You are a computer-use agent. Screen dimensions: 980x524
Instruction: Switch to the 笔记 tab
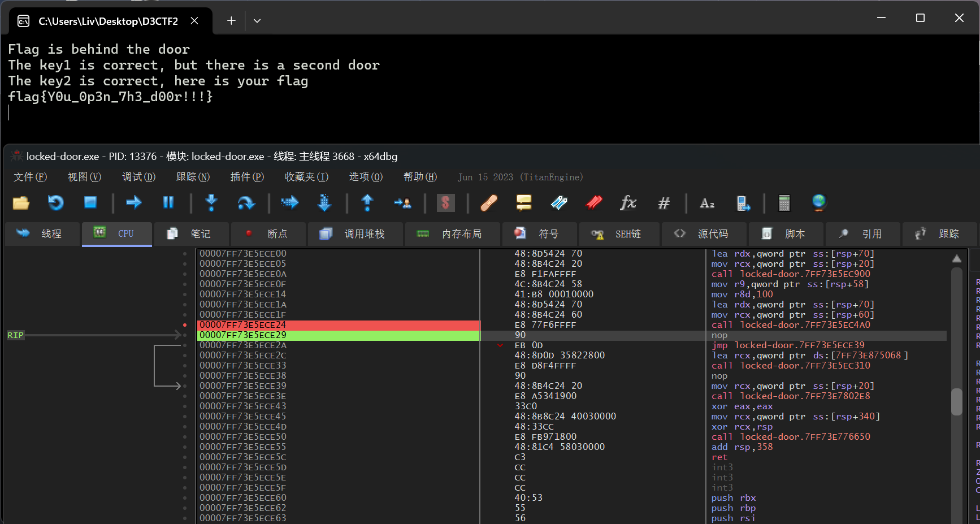pos(192,234)
